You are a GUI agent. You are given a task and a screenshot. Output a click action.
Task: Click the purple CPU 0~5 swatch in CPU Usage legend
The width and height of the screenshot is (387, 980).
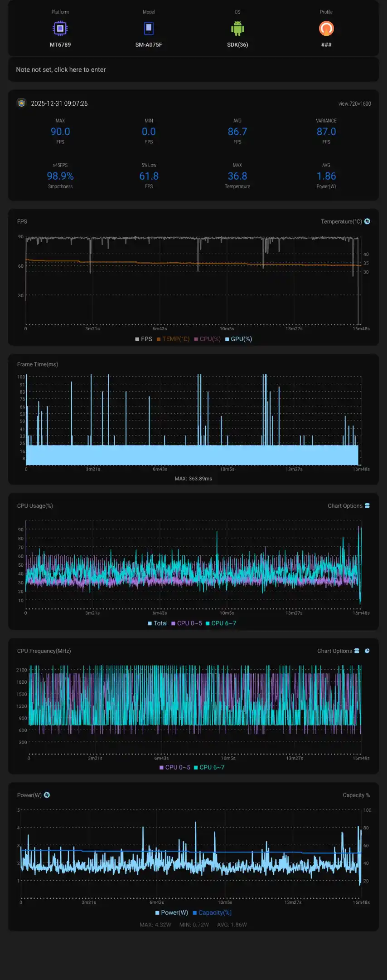173,623
